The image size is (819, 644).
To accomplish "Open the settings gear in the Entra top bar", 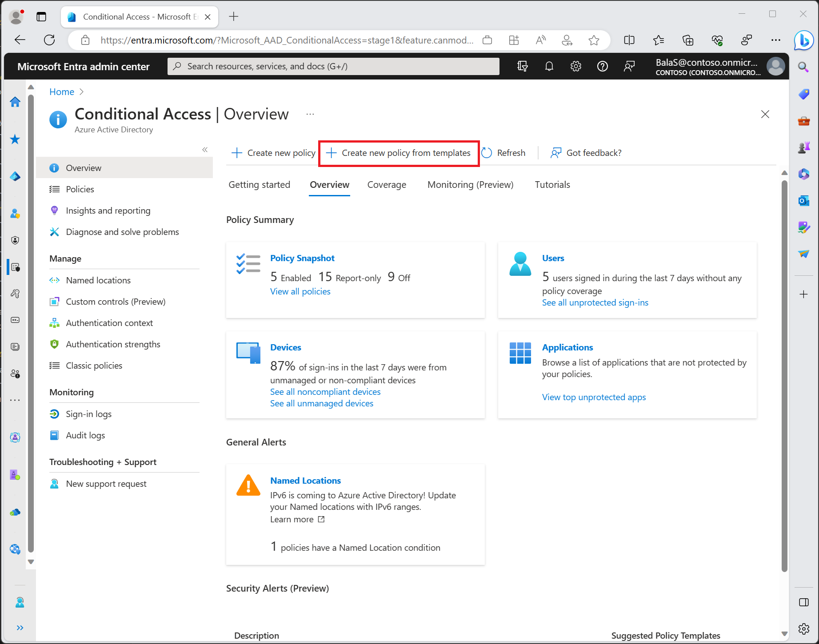I will click(x=575, y=66).
